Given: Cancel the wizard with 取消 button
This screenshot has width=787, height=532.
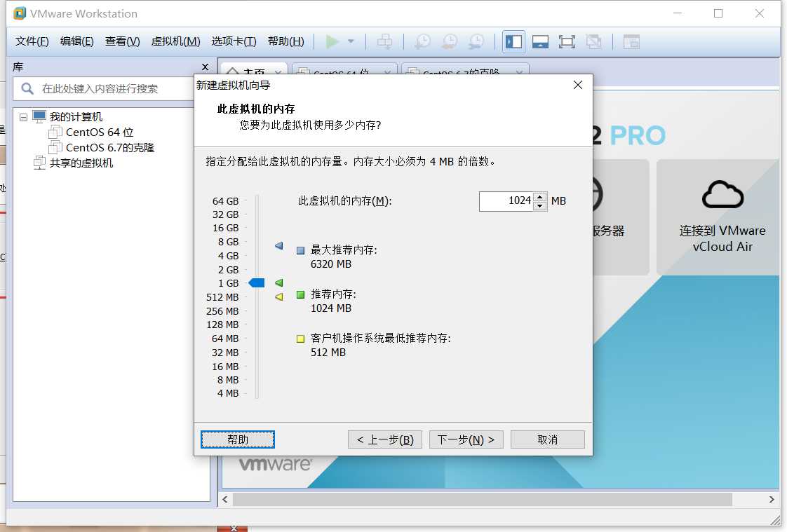Looking at the screenshot, I should click(548, 439).
